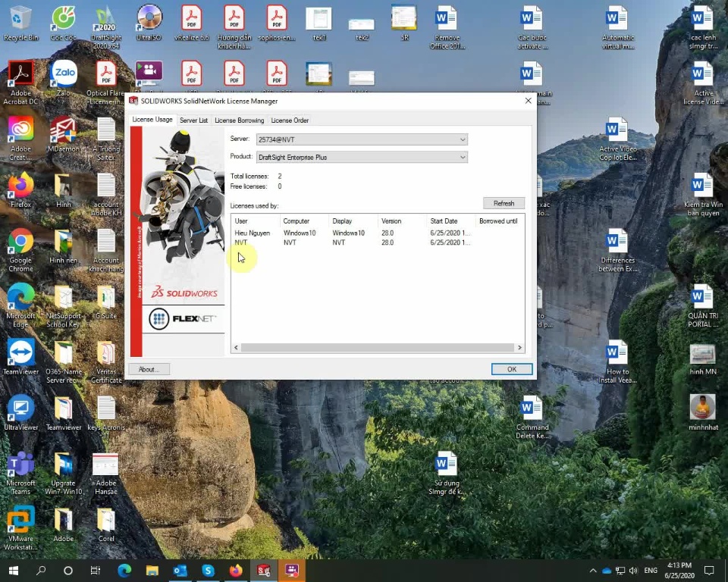Click the Computer column header
The height and width of the screenshot is (582, 728).
(304, 221)
